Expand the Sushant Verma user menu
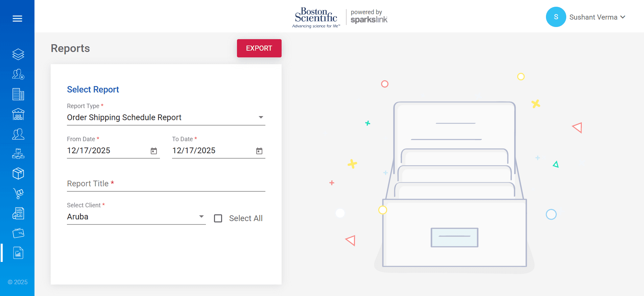 pos(597,17)
